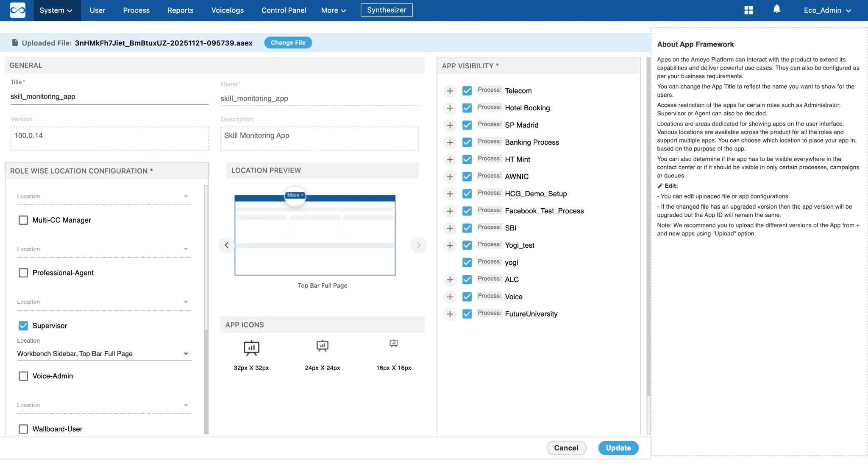Enable the Voice-Admin role checkbox
868x473 pixels.
23,376
